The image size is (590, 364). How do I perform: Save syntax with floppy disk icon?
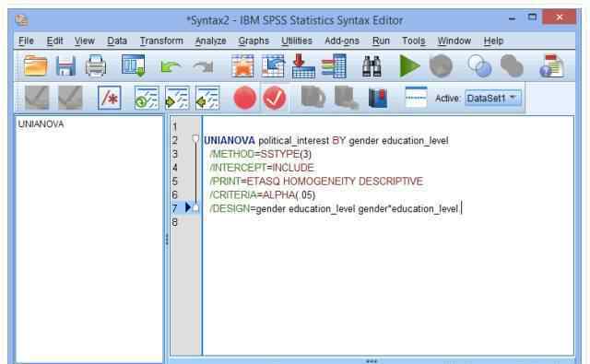click(x=65, y=66)
